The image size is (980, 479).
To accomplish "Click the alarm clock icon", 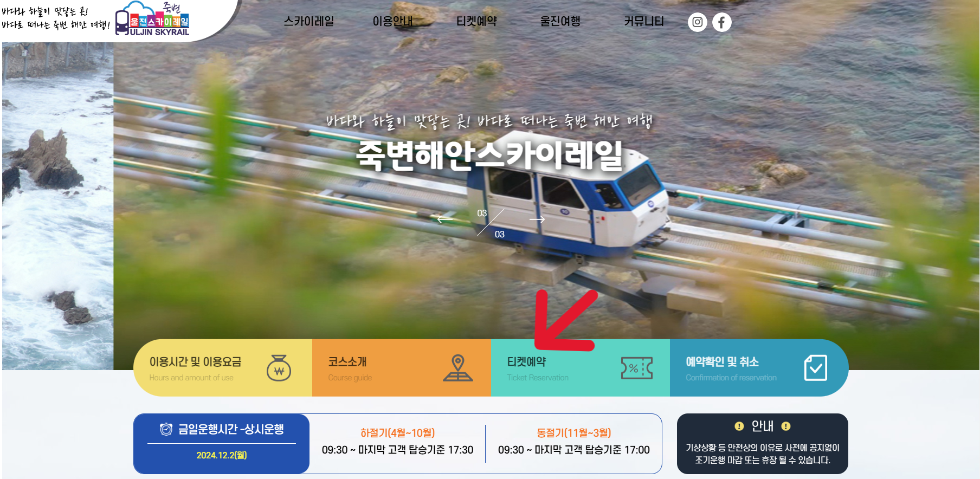I will 166,429.
